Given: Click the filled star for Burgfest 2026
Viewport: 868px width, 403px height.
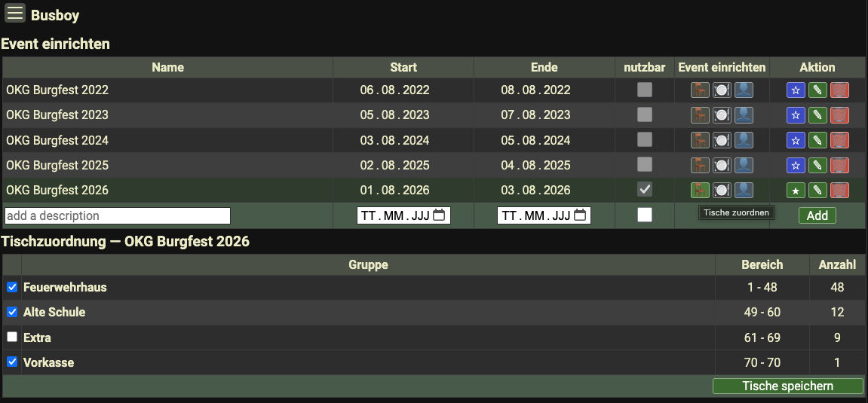Looking at the screenshot, I should (x=796, y=191).
